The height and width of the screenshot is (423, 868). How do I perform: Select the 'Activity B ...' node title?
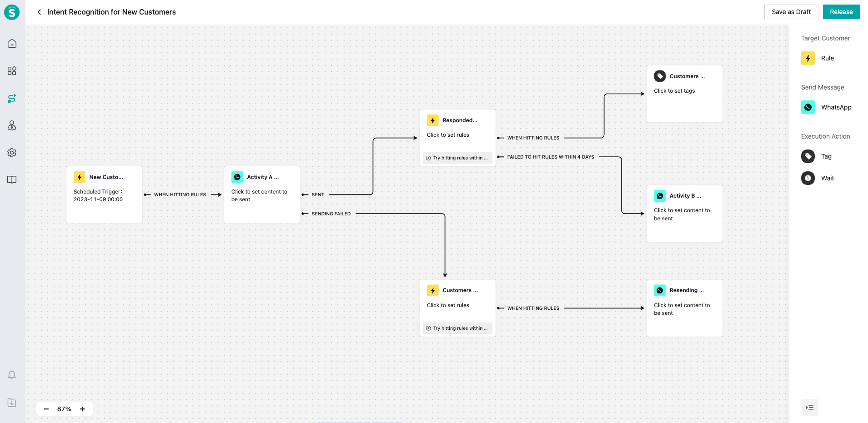[685, 196]
